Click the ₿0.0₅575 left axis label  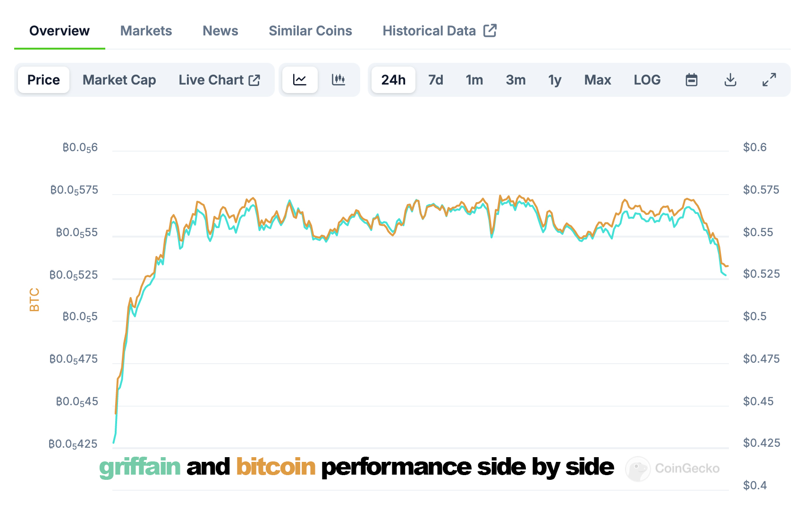74,190
